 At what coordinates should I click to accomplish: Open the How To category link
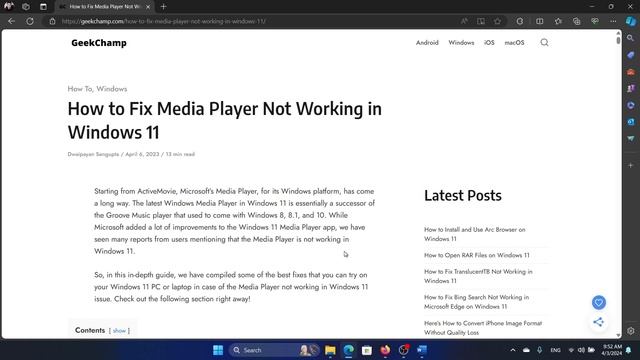tap(80, 89)
